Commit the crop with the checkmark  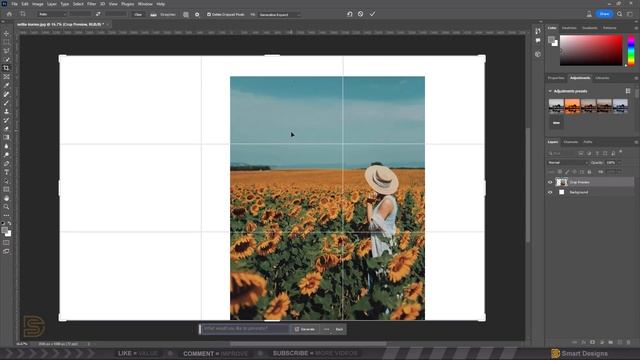pos(372,14)
